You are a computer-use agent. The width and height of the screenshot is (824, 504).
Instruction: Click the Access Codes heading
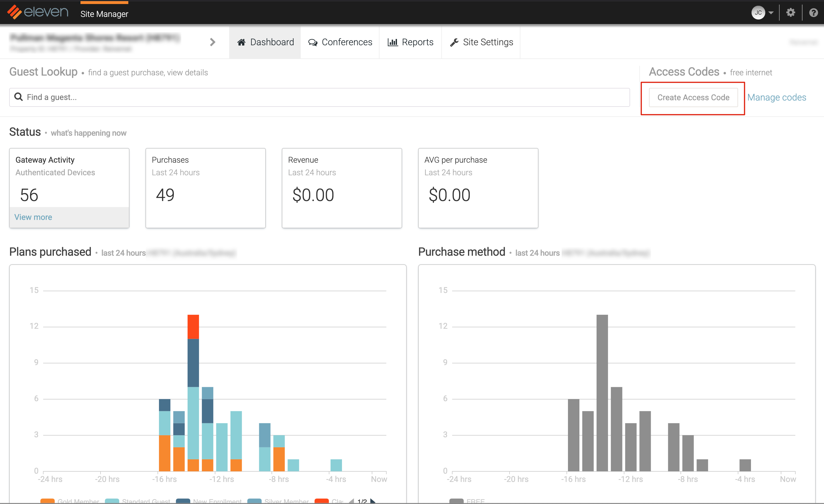(684, 72)
